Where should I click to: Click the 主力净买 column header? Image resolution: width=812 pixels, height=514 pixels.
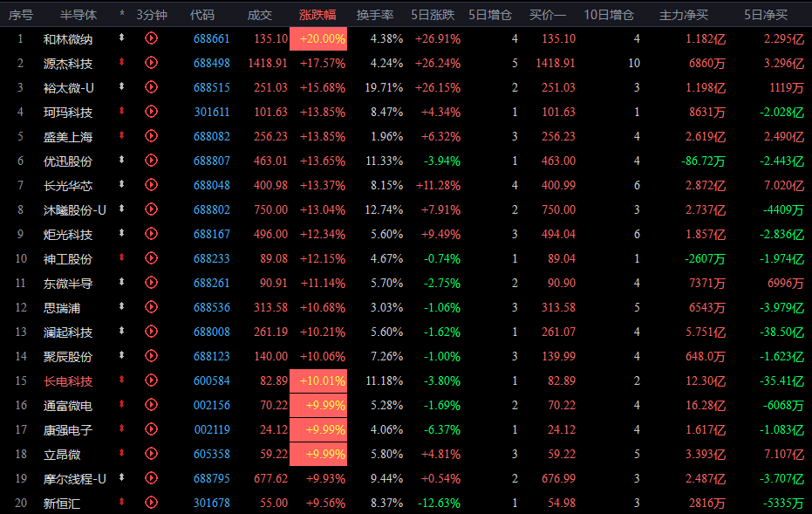(x=684, y=15)
